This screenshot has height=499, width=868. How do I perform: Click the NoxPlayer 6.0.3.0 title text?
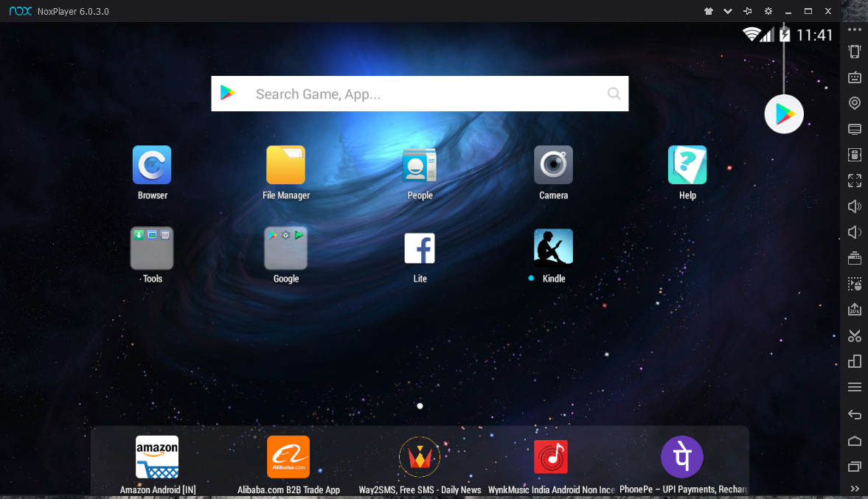pos(73,11)
